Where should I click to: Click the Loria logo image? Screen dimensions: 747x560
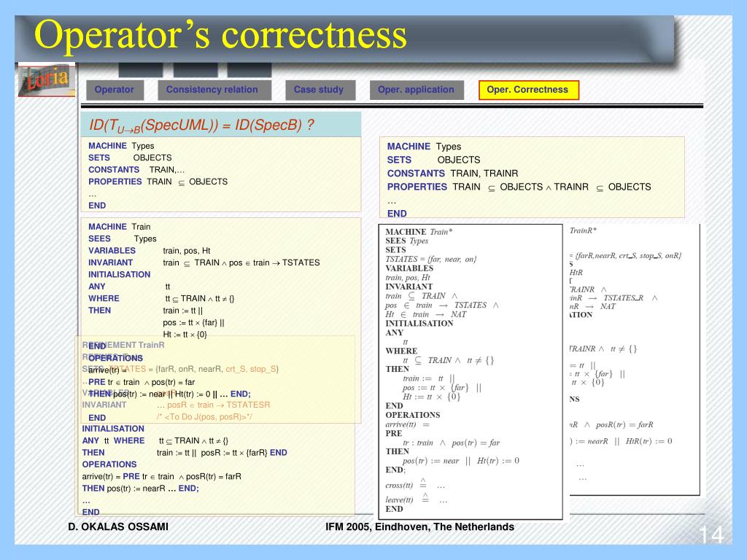tap(47, 79)
